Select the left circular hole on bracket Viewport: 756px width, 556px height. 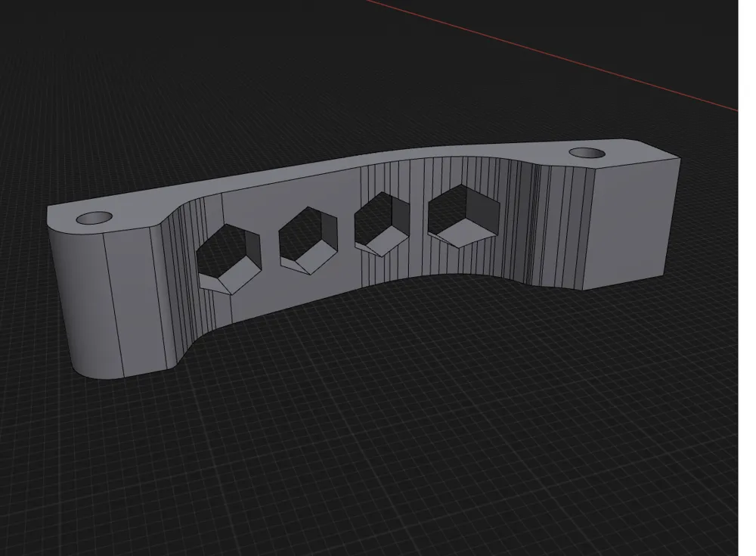pos(94,218)
